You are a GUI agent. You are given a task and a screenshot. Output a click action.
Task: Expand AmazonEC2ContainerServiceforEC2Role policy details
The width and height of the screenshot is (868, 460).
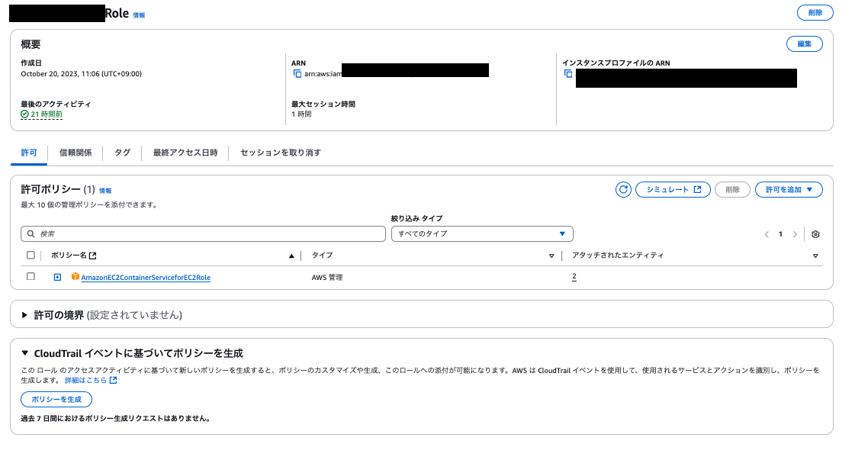[x=57, y=277]
